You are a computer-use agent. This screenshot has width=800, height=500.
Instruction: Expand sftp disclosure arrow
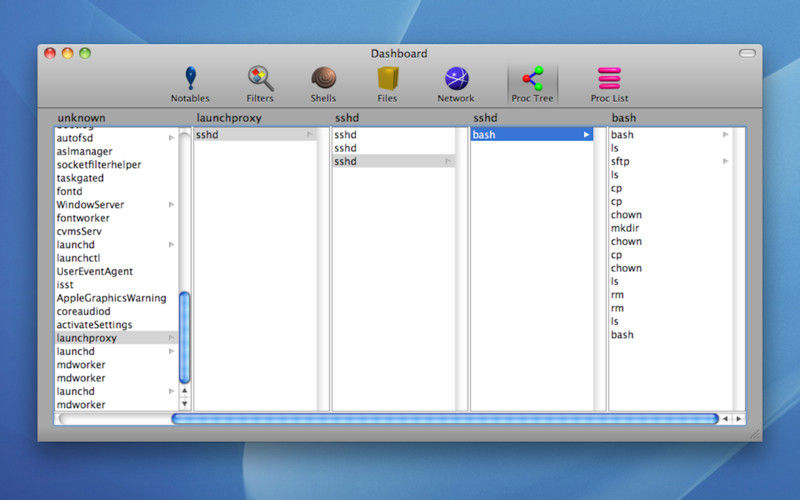pyautogui.click(x=725, y=161)
